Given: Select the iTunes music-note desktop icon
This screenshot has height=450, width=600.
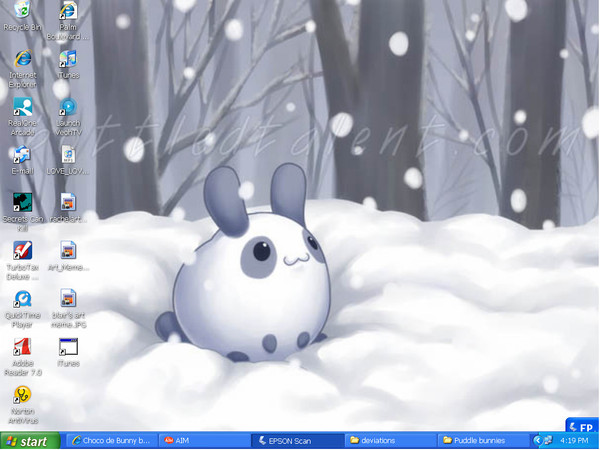Looking at the screenshot, I should point(68,59).
